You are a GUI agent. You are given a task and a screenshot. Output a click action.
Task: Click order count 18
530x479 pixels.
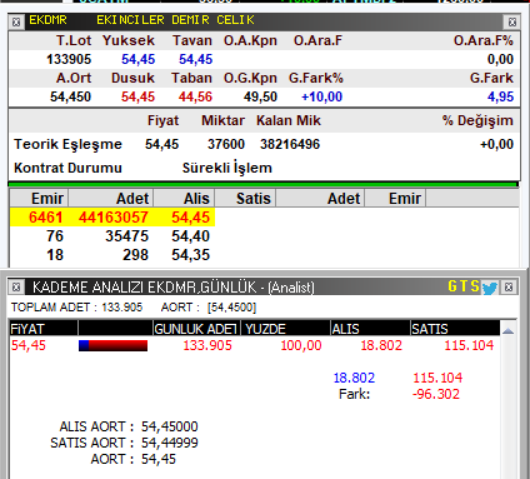coord(55,255)
